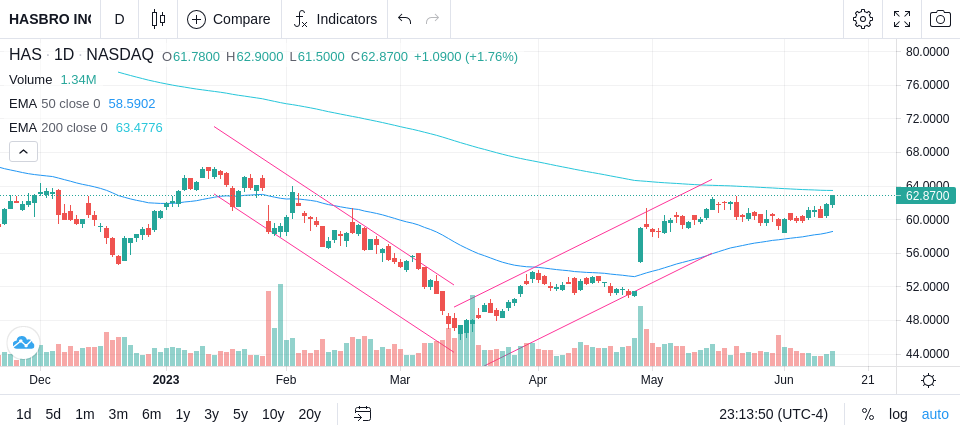
Task: Set time range to 3m
Action: click(x=118, y=415)
